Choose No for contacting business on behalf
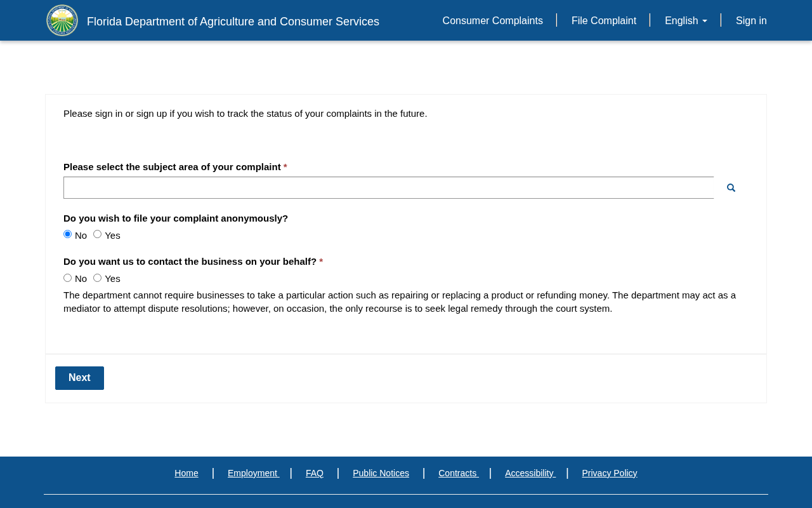 [68, 278]
